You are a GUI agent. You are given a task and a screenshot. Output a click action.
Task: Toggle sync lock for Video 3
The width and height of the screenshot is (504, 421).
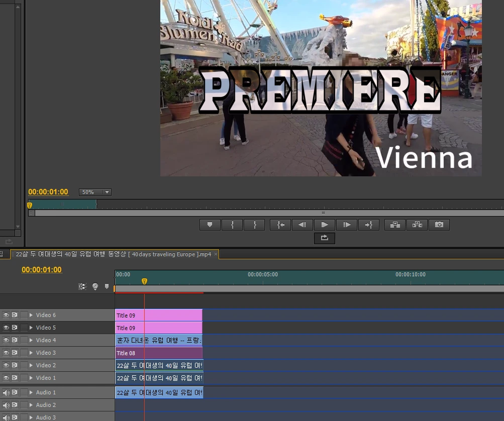(15, 353)
